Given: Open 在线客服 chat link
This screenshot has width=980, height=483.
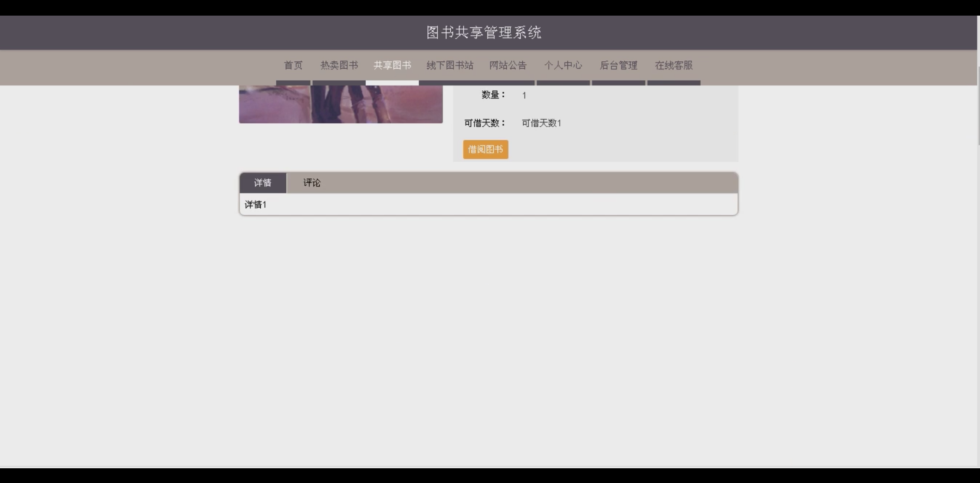Looking at the screenshot, I should [x=674, y=66].
